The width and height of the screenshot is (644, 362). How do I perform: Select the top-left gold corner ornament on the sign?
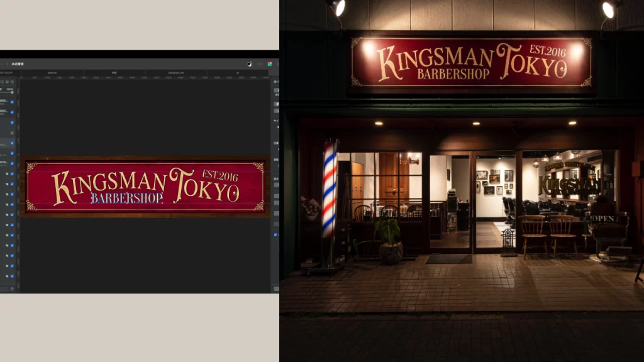(x=31, y=167)
